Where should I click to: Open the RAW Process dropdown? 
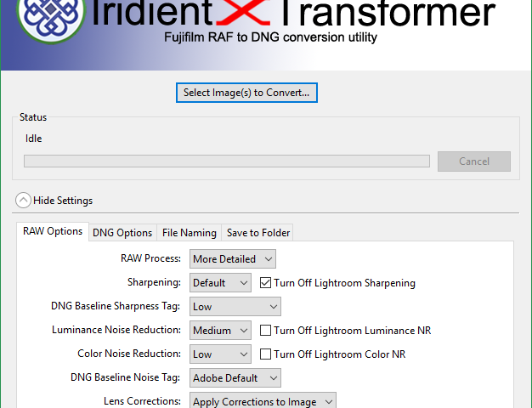coord(233,259)
